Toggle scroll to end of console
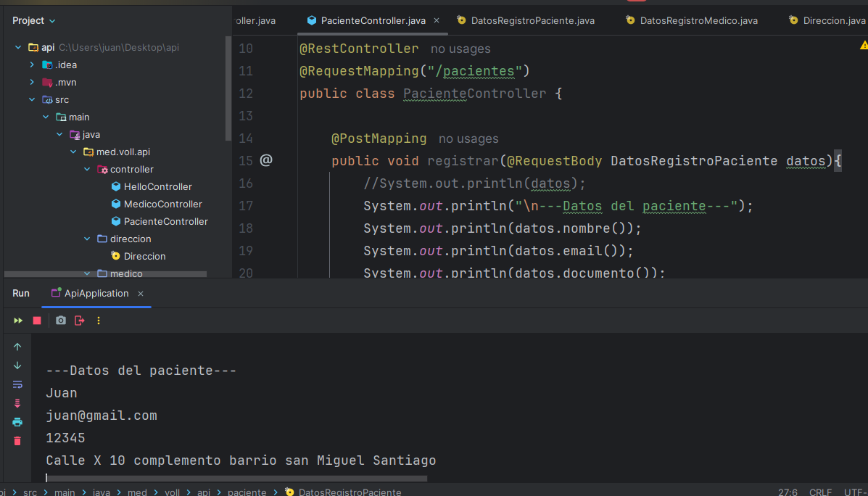The width and height of the screenshot is (868, 496). click(x=17, y=403)
